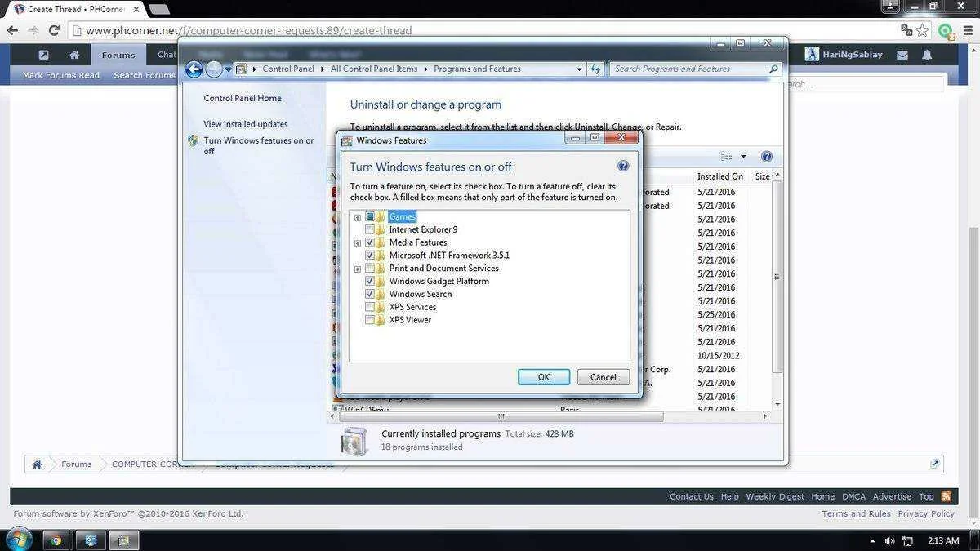Uncheck the Media Features checkbox

pos(370,242)
